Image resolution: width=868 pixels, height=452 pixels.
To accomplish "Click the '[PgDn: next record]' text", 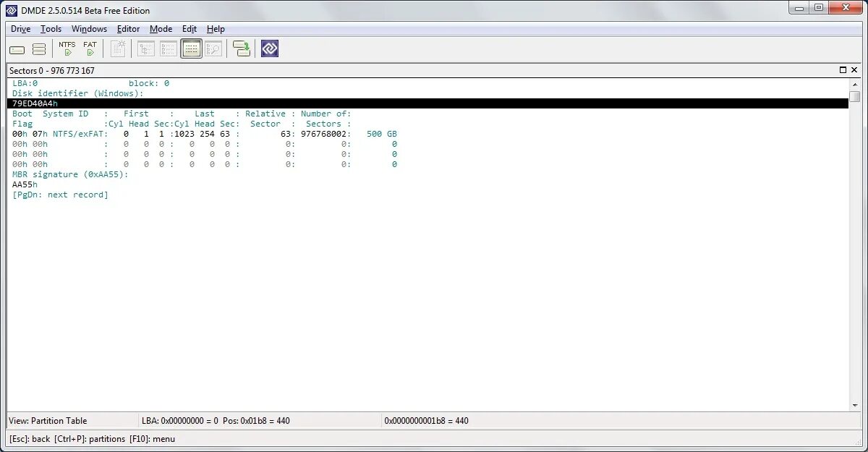I will [60, 195].
